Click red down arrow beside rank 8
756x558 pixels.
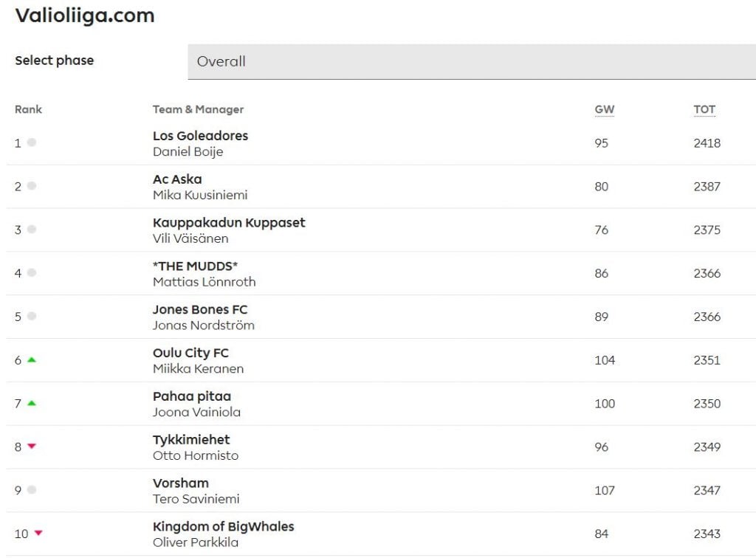tap(32, 447)
